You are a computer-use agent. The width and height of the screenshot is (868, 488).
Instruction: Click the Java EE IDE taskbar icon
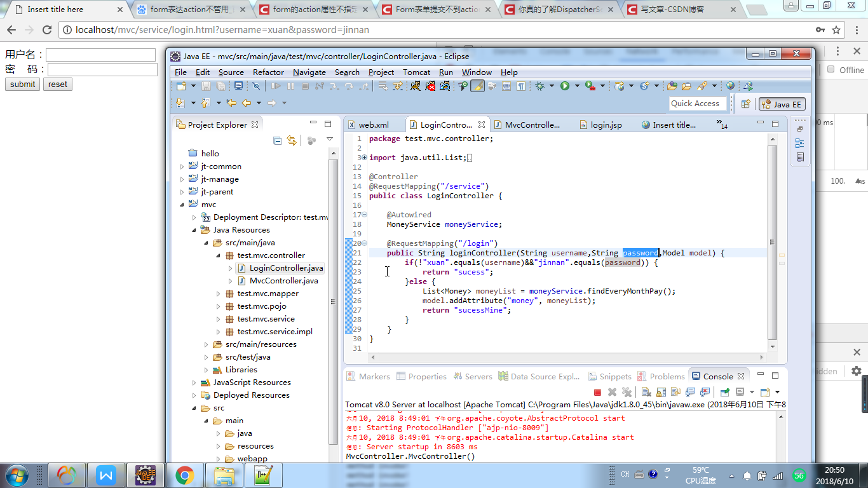coord(146,475)
